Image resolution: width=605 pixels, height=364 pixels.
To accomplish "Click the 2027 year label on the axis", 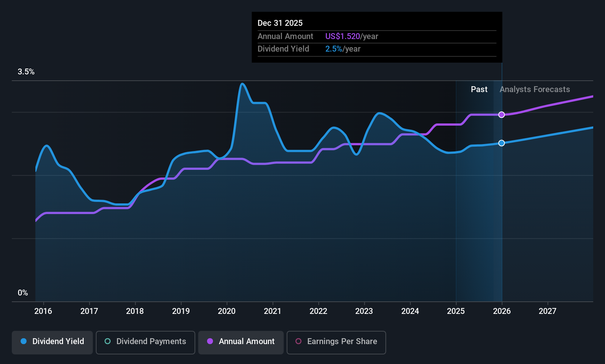I will 548,311.
